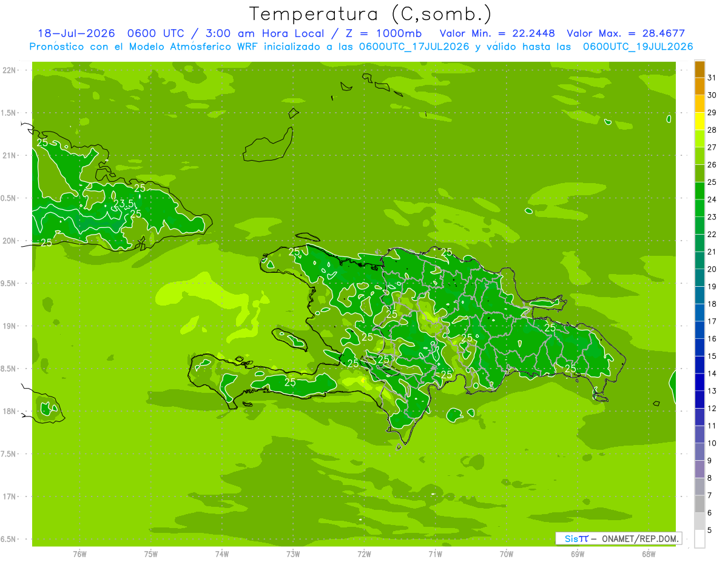The height and width of the screenshot is (562, 728).
Task: Pick the amber legend swatch between 29 and 30
Action: (700, 104)
